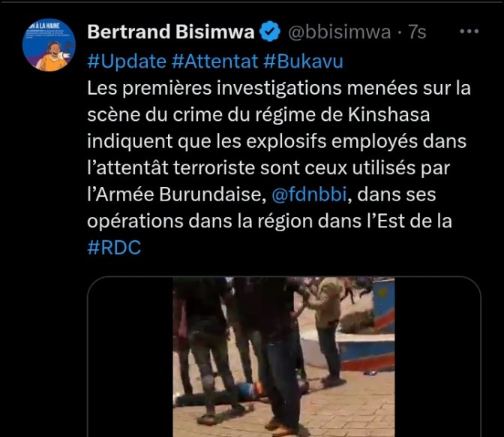
Task: Open the #Attentat hashtag
Action: coord(214,62)
